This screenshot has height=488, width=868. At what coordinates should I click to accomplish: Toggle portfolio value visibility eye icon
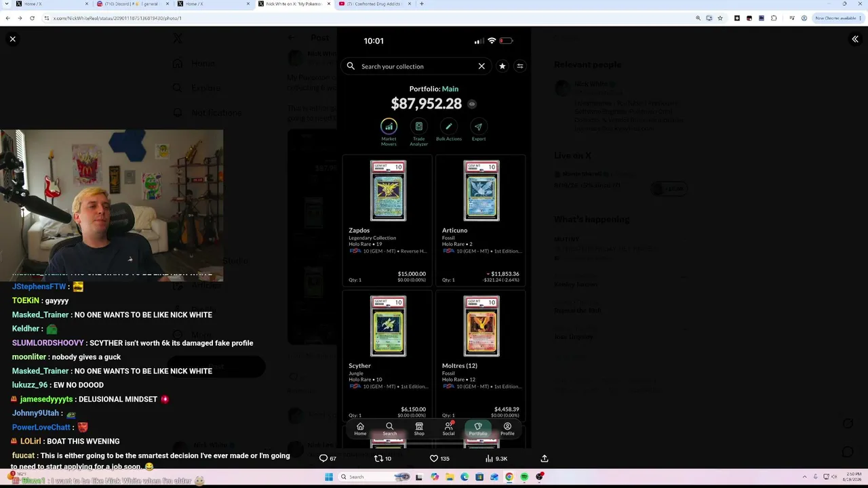tap(472, 104)
